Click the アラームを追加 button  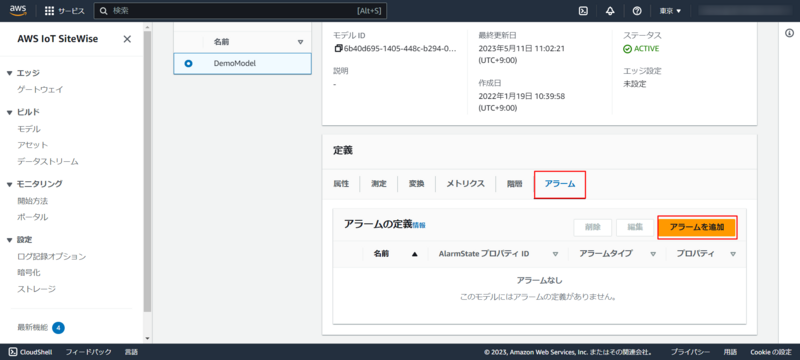click(697, 227)
